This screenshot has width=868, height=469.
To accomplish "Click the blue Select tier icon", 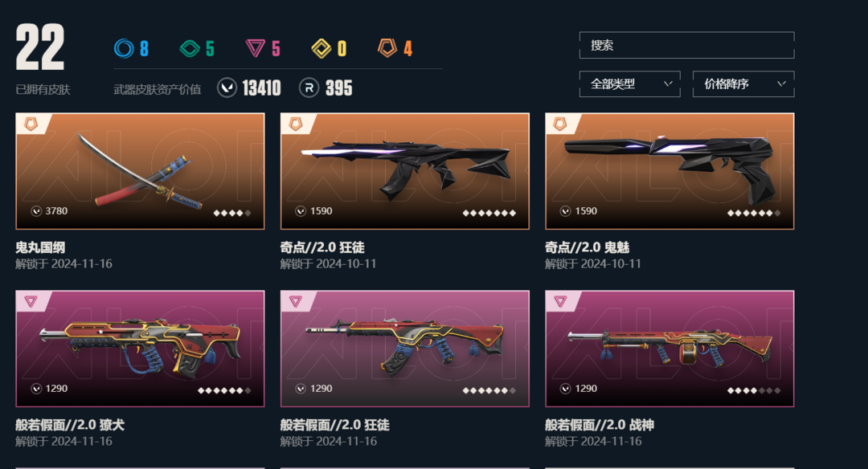I will click(124, 49).
